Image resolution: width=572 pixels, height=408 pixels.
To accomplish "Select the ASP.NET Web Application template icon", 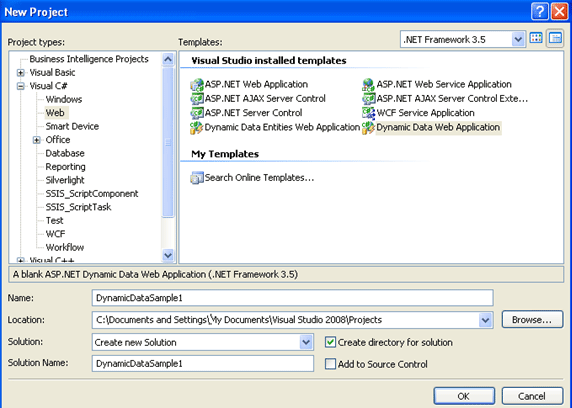I will pyautogui.click(x=197, y=85).
